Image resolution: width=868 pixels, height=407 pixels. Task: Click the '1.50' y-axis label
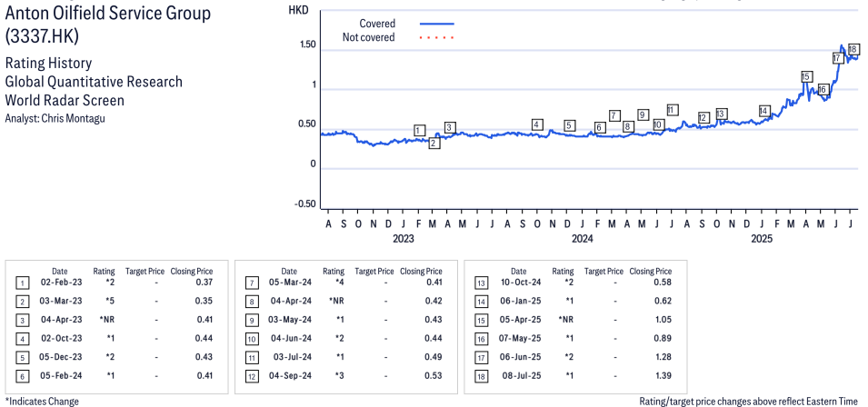306,45
